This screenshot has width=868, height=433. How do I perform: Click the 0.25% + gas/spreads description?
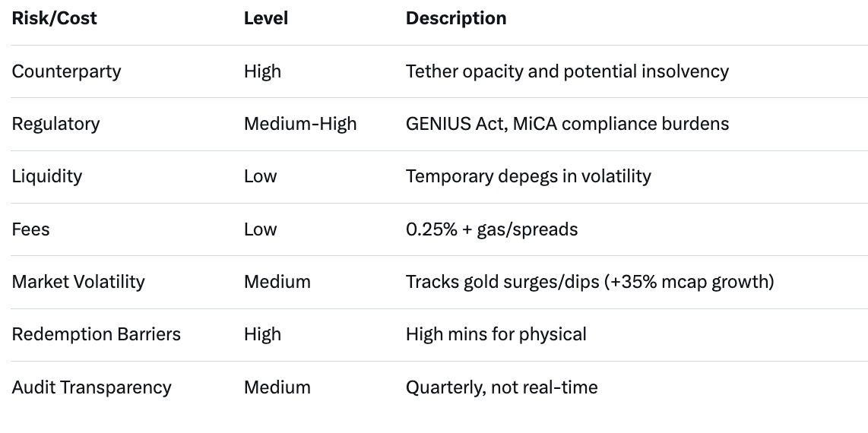[x=492, y=229]
